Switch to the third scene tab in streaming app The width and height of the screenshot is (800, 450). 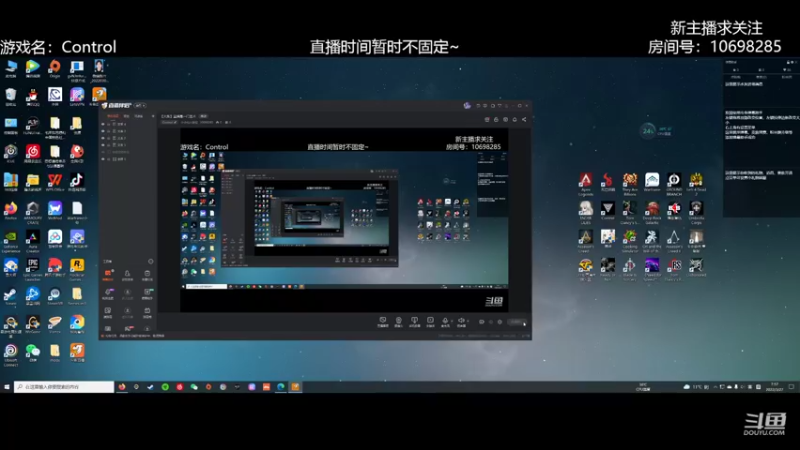138,116
